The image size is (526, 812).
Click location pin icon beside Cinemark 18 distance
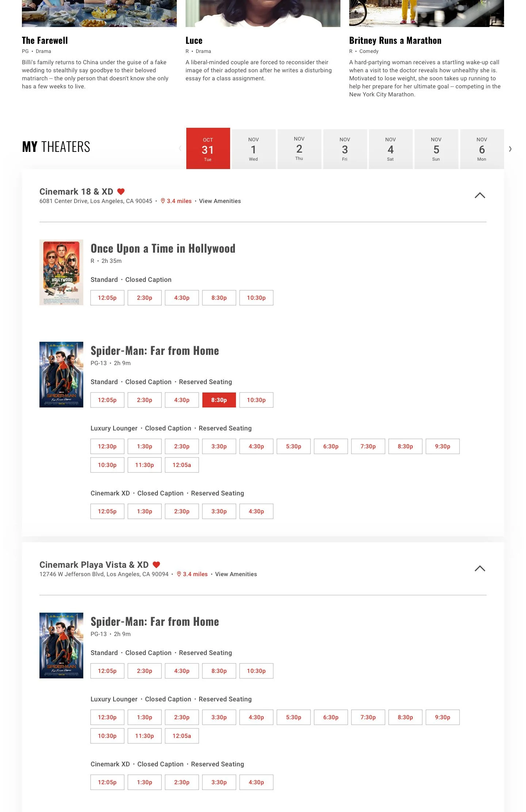[x=163, y=201]
